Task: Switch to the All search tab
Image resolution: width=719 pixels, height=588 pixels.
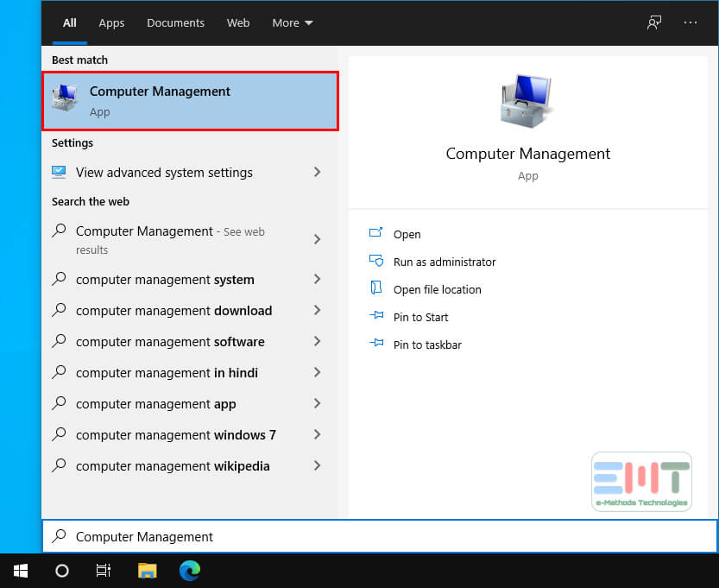Action: point(70,22)
